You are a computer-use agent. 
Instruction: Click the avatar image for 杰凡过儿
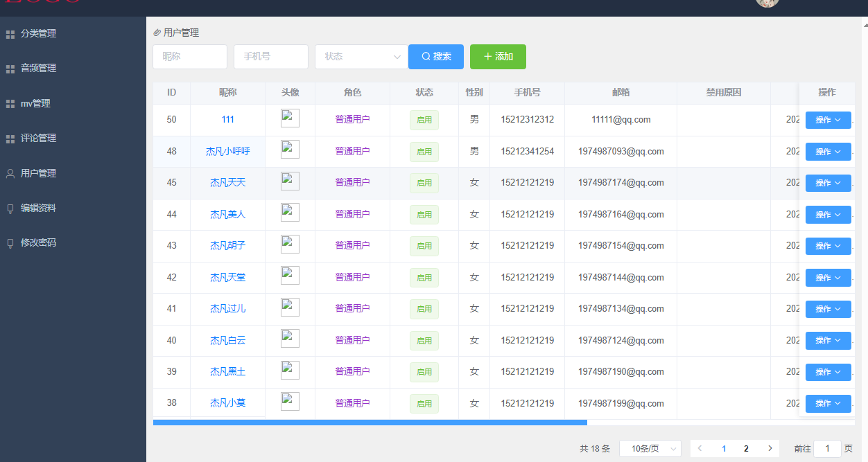(x=290, y=308)
